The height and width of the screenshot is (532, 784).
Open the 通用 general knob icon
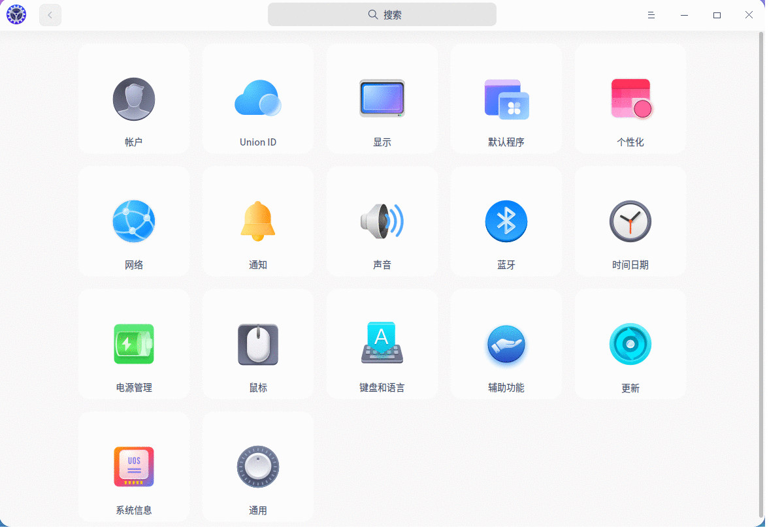pos(258,467)
